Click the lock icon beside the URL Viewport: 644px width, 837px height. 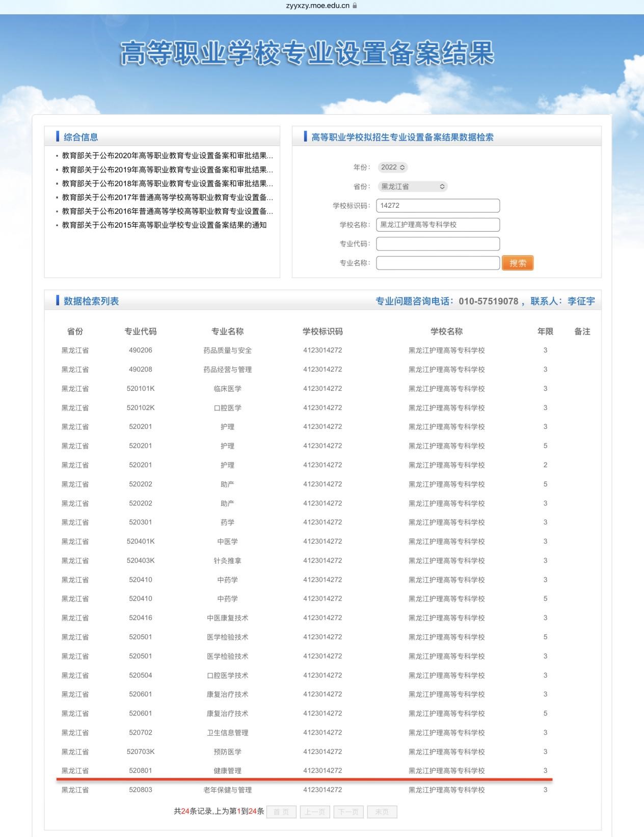tap(355, 6)
